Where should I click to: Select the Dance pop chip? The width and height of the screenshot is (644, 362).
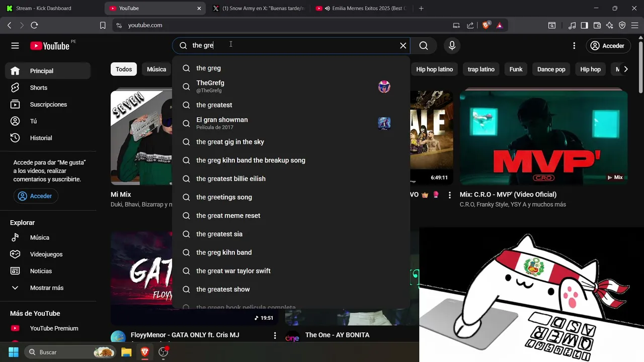[x=551, y=69]
